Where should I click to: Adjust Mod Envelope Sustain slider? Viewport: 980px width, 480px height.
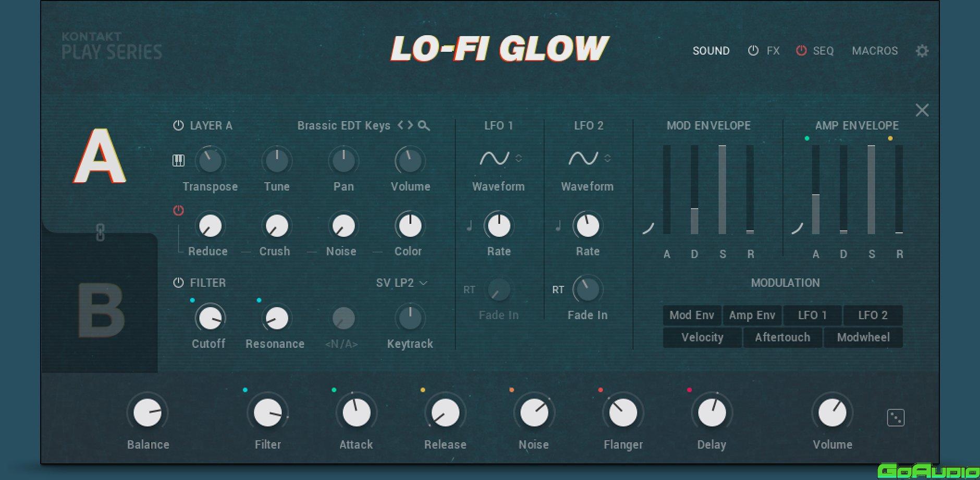(722, 190)
